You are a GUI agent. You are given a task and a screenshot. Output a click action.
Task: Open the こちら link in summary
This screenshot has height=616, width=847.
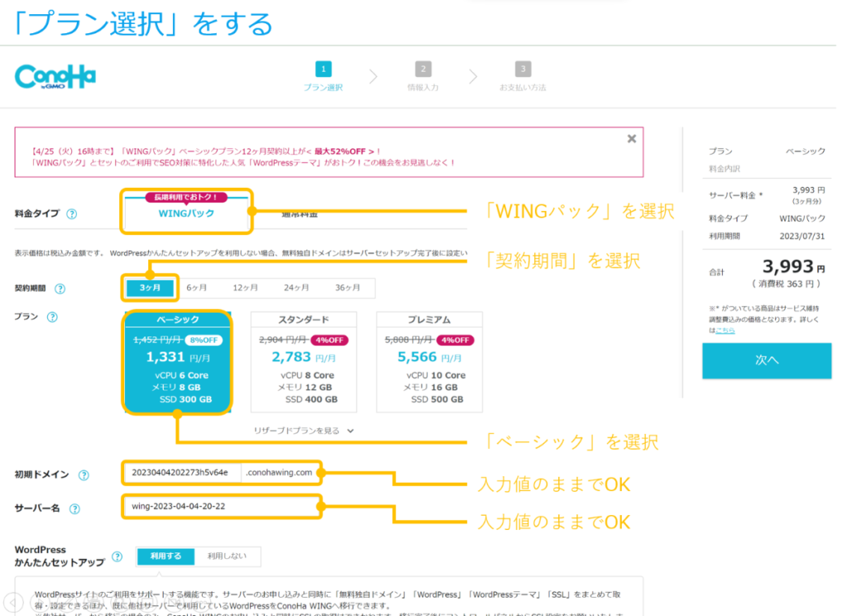point(725,331)
